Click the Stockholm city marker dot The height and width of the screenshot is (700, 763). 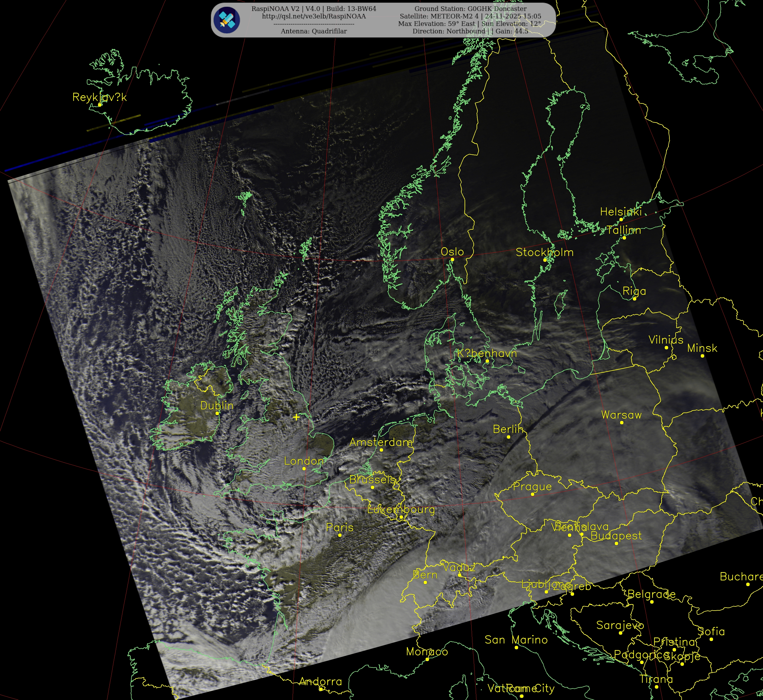coord(545,260)
